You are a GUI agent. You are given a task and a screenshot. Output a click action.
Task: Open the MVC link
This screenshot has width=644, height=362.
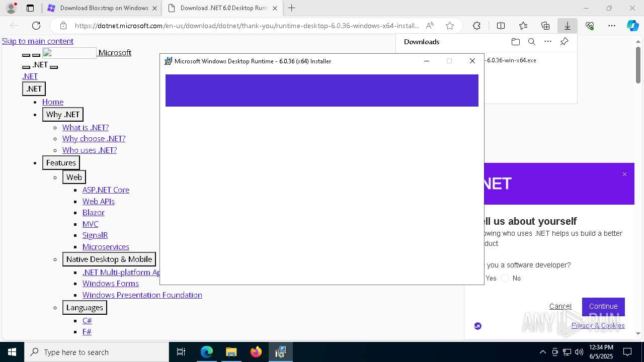pyautogui.click(x=91, y=224)
